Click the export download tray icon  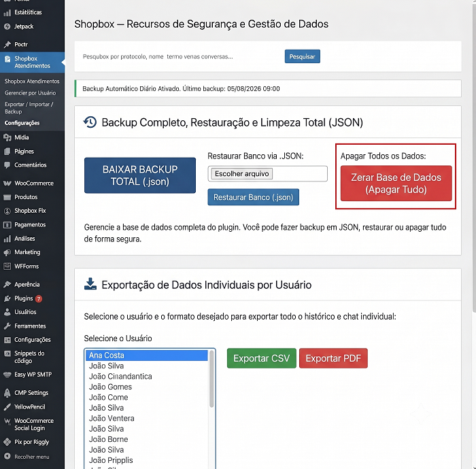pos(90,284)
